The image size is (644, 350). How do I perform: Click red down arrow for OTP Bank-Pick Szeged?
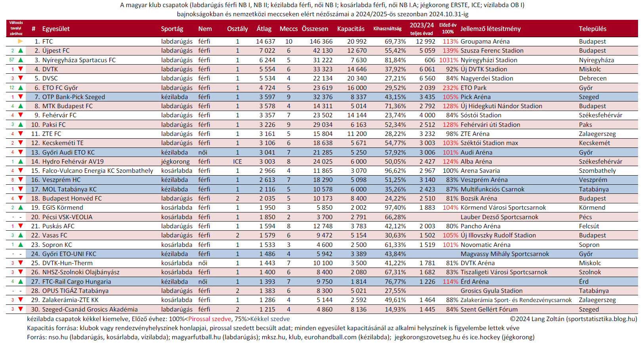point(21,97)
